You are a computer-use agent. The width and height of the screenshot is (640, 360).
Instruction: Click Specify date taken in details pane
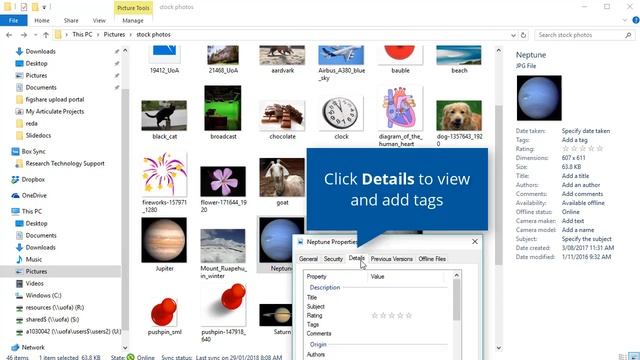pos(586,131)
